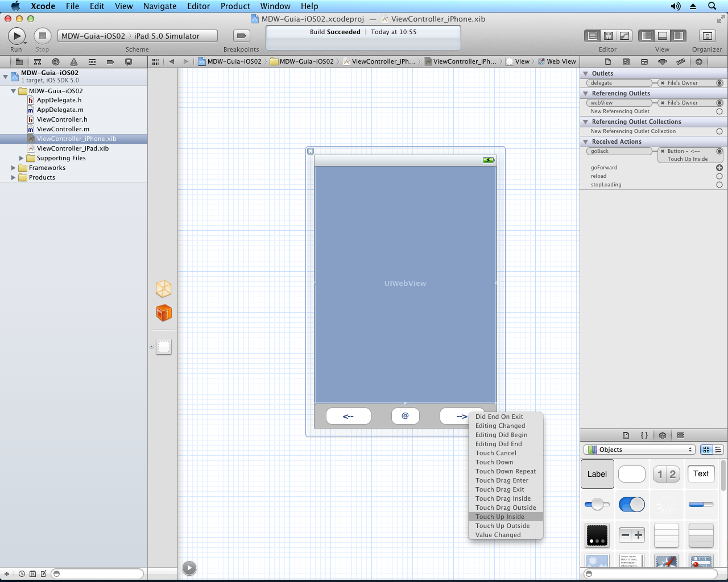Collapse the Outlets section
Screen dimensions: 728x582
coord(585,73)
